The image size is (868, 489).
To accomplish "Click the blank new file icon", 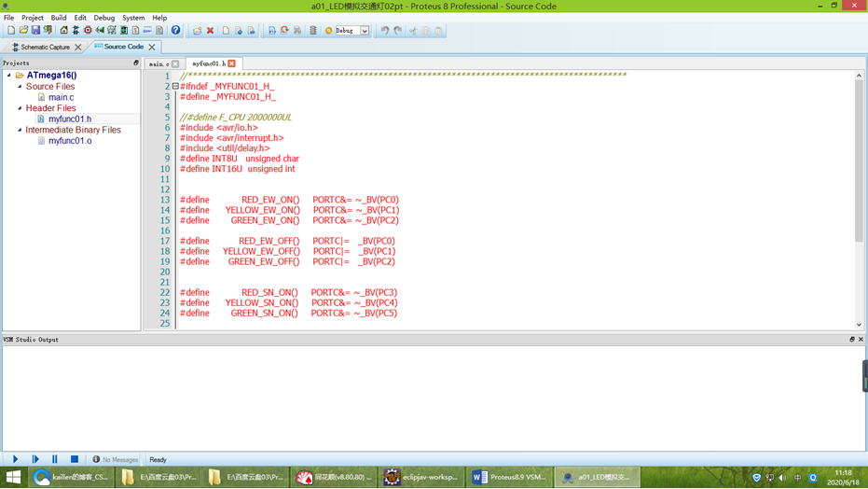I will 226,31.
